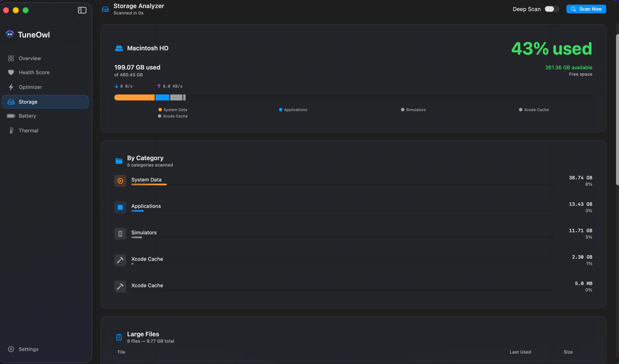The image size is (619, 364).
Task: Go to Health Score
Action: click(x=45, y=73)
